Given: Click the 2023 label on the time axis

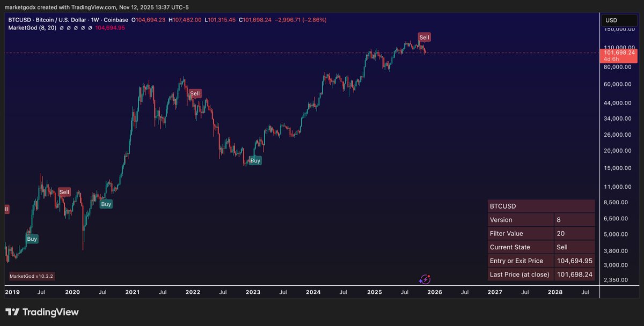Looking at the screenshot, I should [253, 292].
